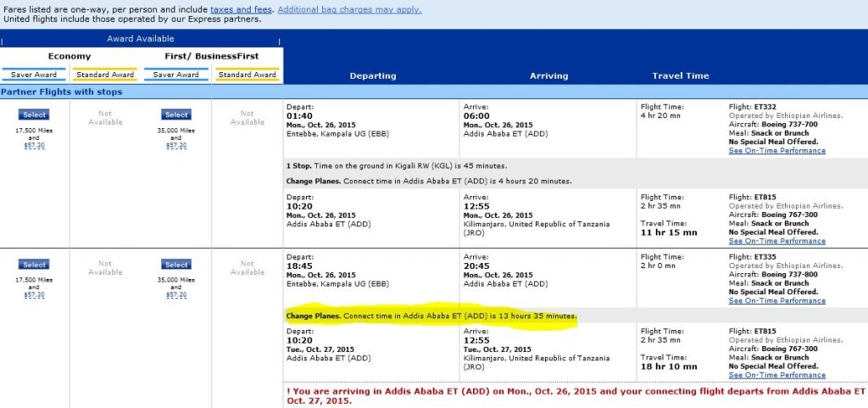This screenshot has width=868, height=408.
Task: See On-Time Performance for first ET815 flight
Action: tap(776, 241)
